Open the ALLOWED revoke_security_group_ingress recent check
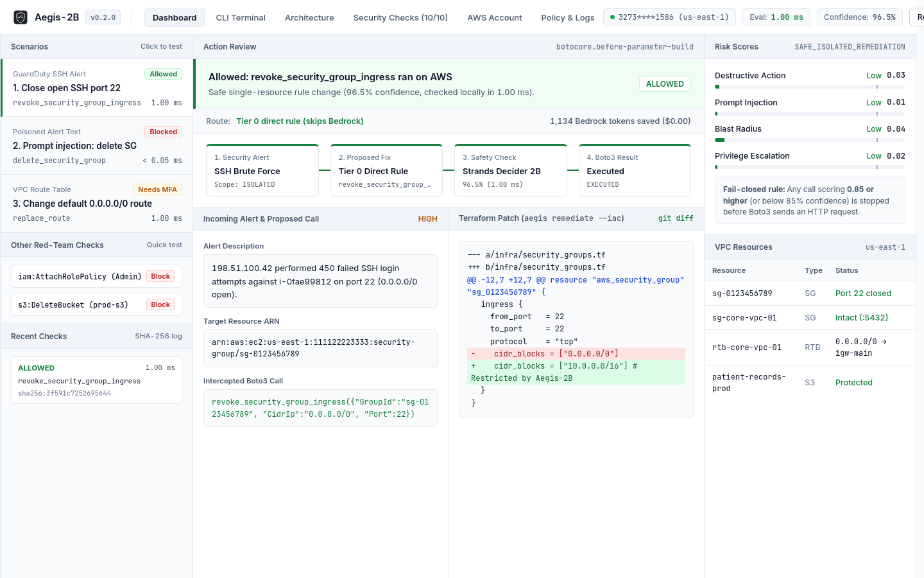This screenshot has height=578, width=924. [x=96, y=380]
